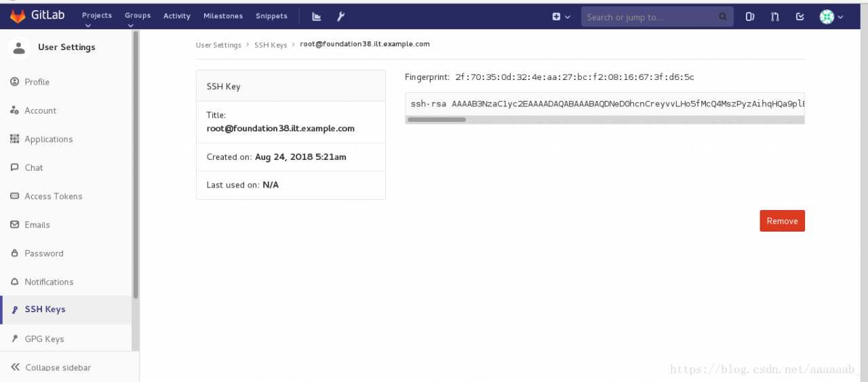This screenshot has height=382, width=868.
Task: Click the bold key title root@foundation38.ilt.example.com
Action: (281, 128)
